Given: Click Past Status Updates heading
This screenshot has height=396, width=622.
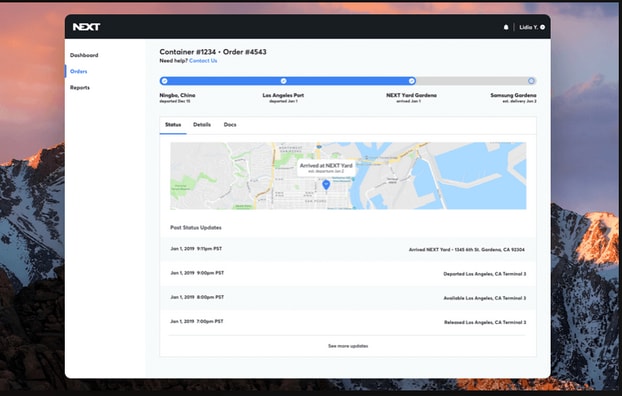Looking at the screenshot, I should coord(196,228).
